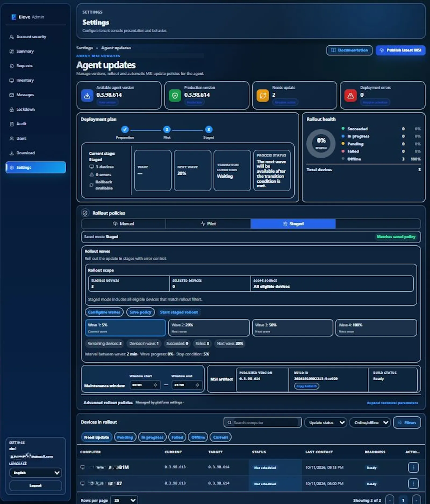Screen dimensions: 430x504
Task: Click Save policy button
Action: (140, 312)
